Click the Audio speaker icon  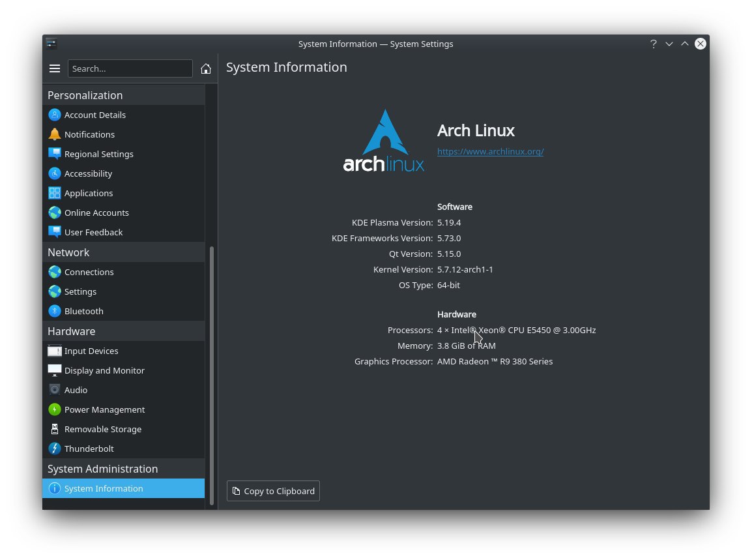[x=55, y=390]
